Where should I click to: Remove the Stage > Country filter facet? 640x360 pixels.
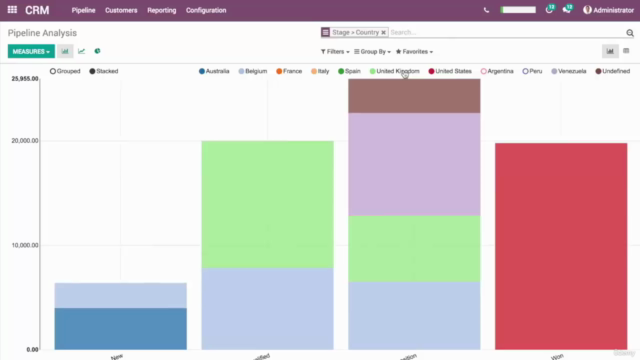point(383,33)
